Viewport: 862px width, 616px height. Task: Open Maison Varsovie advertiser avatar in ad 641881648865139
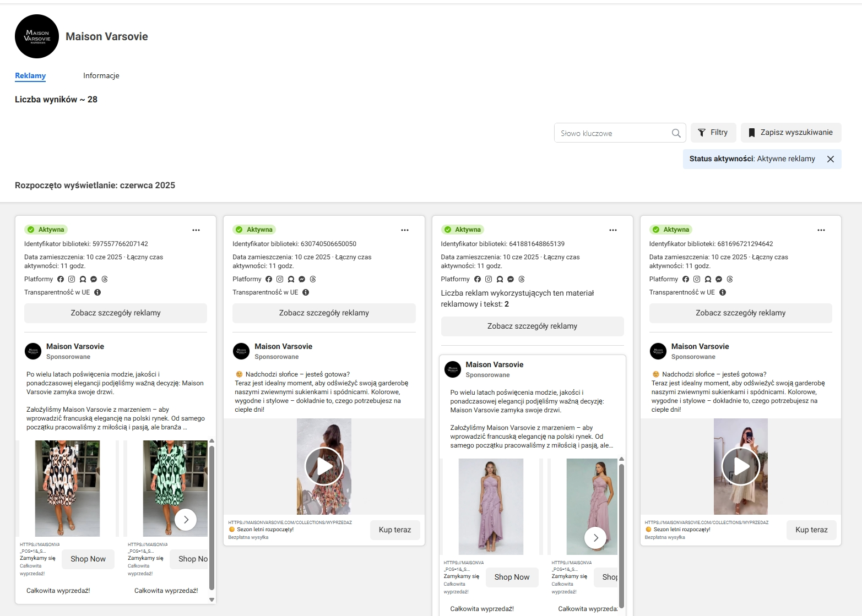[x=453, y=369]
